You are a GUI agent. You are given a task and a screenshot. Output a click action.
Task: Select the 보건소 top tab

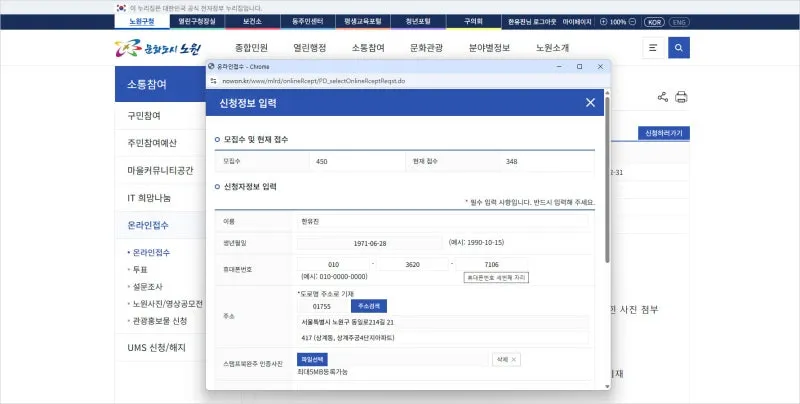pos(252,20)
